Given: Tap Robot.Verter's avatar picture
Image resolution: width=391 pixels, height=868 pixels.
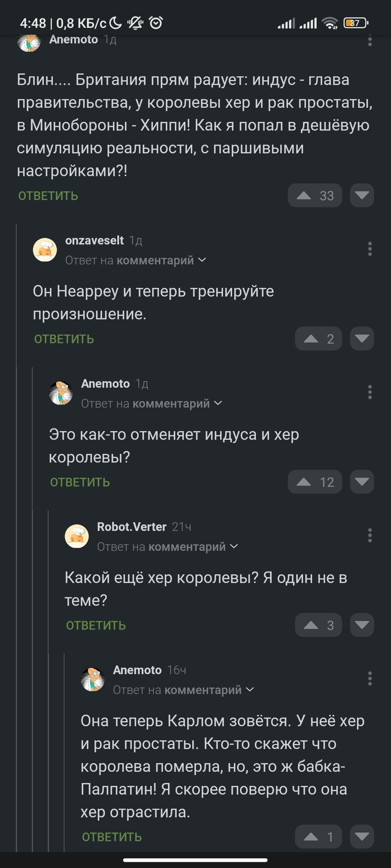Looking at the screenshot, I should 77,536.
